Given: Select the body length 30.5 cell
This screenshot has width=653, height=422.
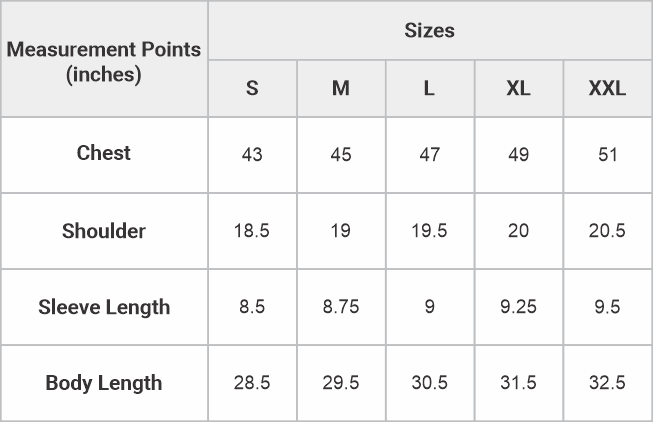Looking at the screenshot, I should 429,383.
